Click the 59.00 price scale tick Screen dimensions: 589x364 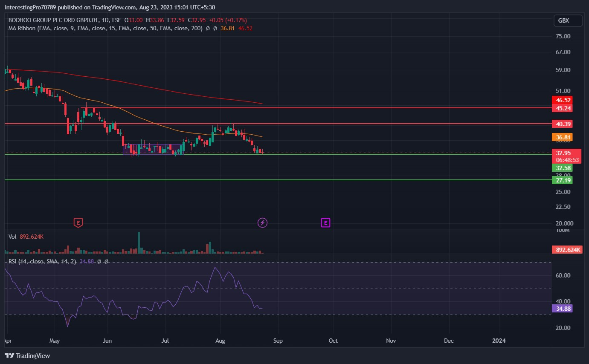(x=563, y=70)
